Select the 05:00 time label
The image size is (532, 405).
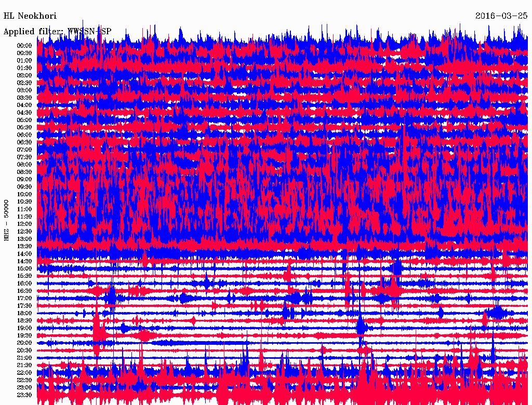tap(24, 120)
